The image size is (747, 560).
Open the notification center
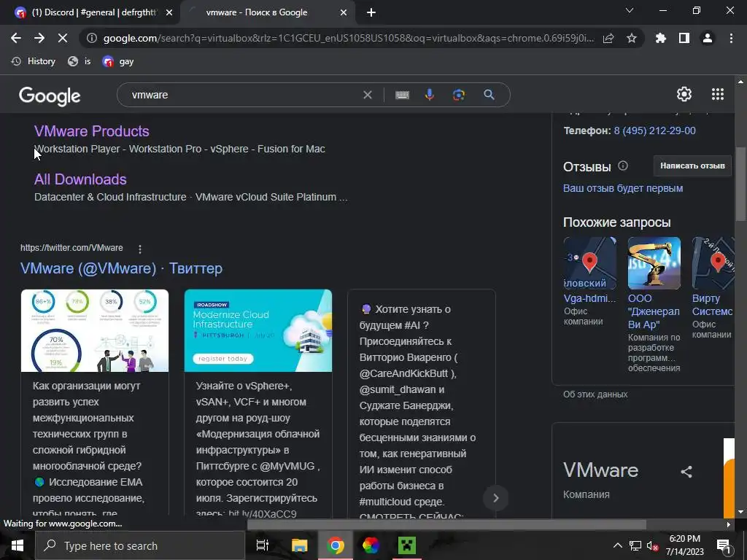pos(723,545)
